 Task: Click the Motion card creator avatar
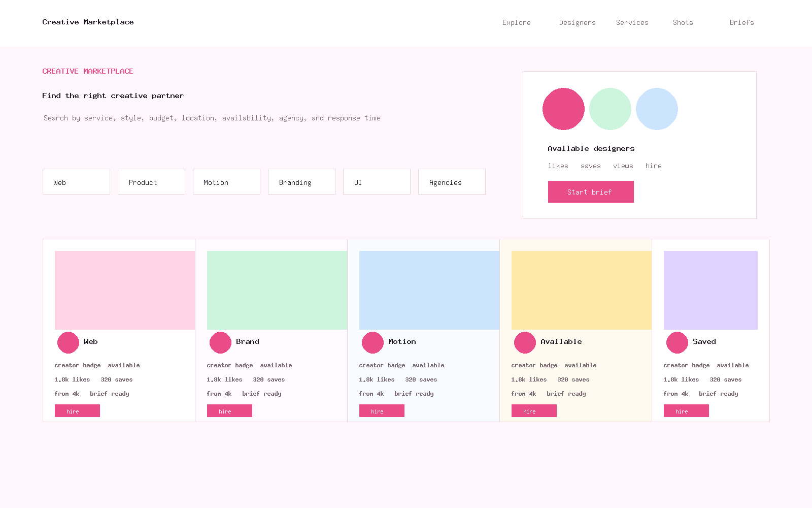click(x=373, y=342)
